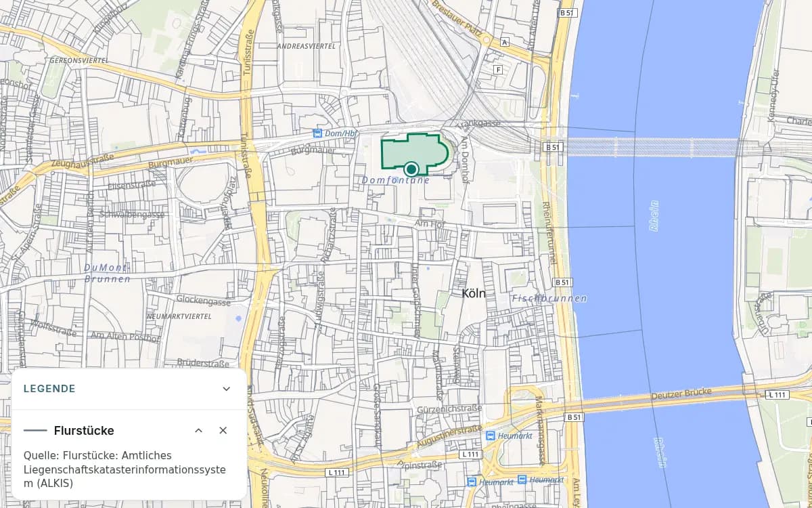Screen dimensions: 812x508
Task: Click the Trankgasse street label
Action: click(478, 124)
